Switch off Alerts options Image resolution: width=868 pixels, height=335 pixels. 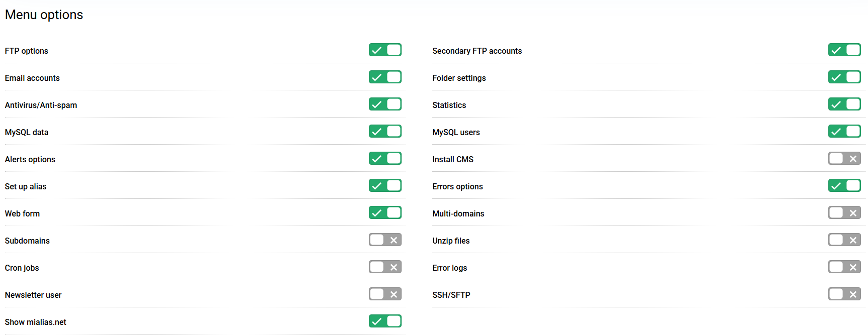pyautogui.click(x=385, y=159)
